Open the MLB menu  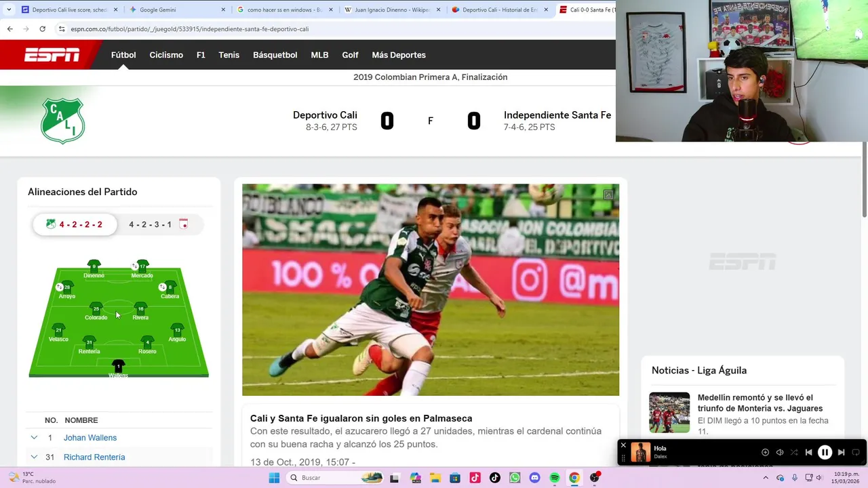coord(319,55)
